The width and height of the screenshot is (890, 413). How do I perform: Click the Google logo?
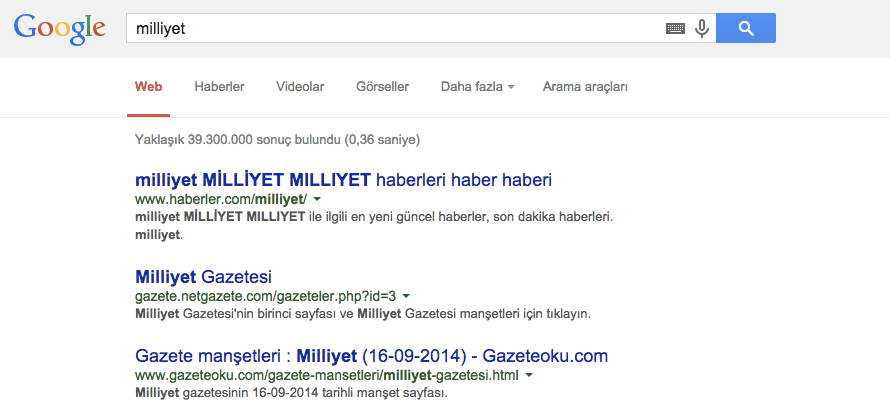[x=60, y=29]
